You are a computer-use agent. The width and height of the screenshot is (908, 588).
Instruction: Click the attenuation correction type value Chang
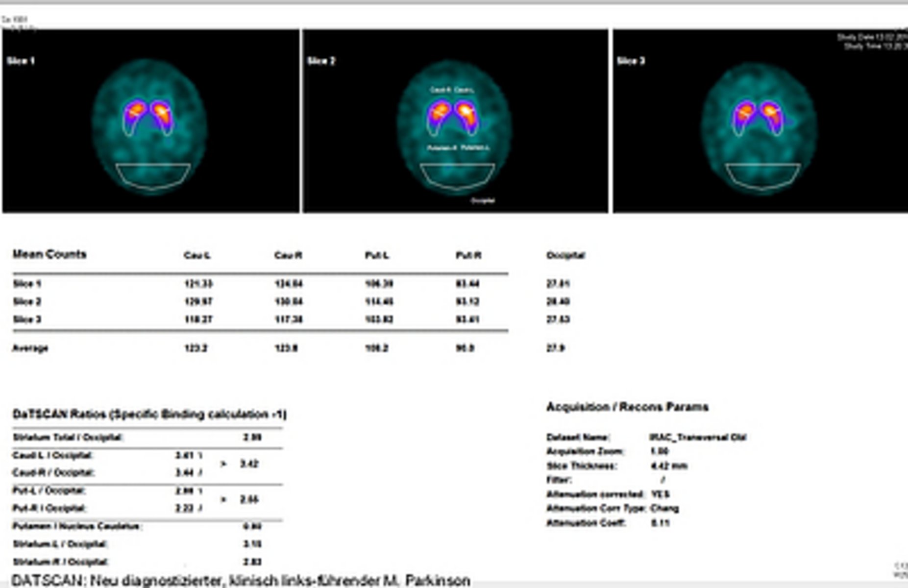pos(665,508)
